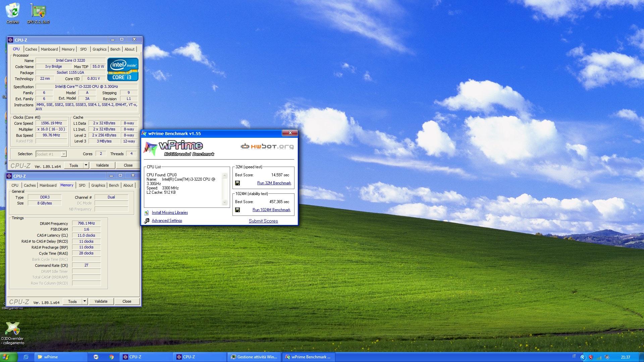
Task: Switch to Caches tab in upper CPU-Z
Action: click(x=31, y=49)
